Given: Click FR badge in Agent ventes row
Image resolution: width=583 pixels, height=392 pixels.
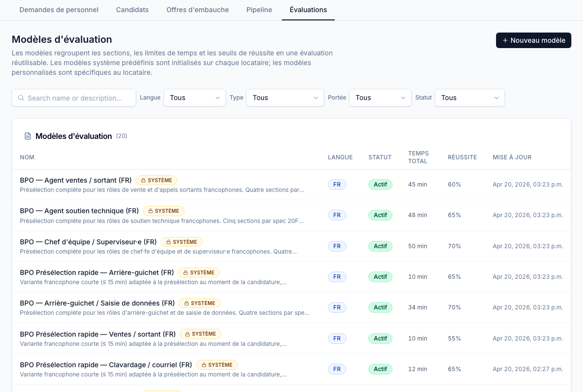Looking at the screenshot, I should pyautogui.click(x=337, y=185).
